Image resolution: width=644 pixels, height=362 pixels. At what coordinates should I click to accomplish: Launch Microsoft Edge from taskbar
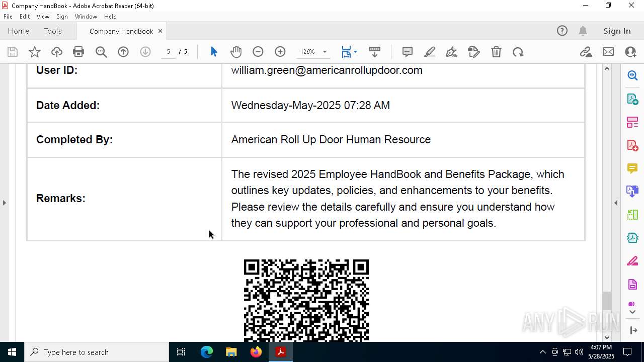coord(207,352)
